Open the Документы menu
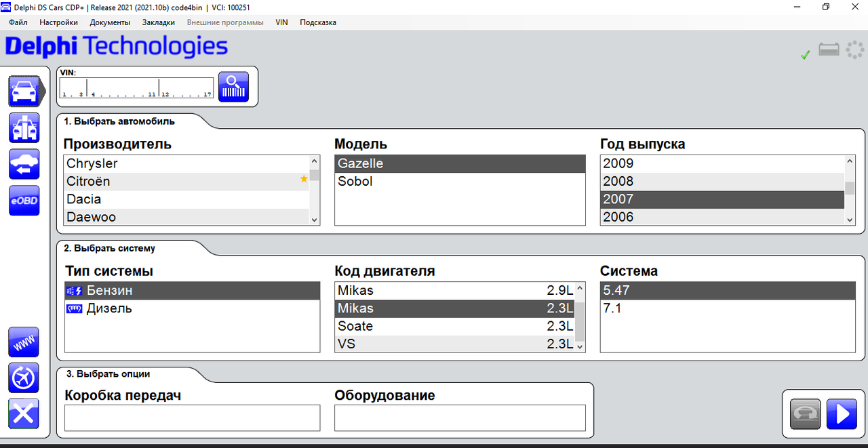Screen dimensions: 868x448 (x=110, y=22)
